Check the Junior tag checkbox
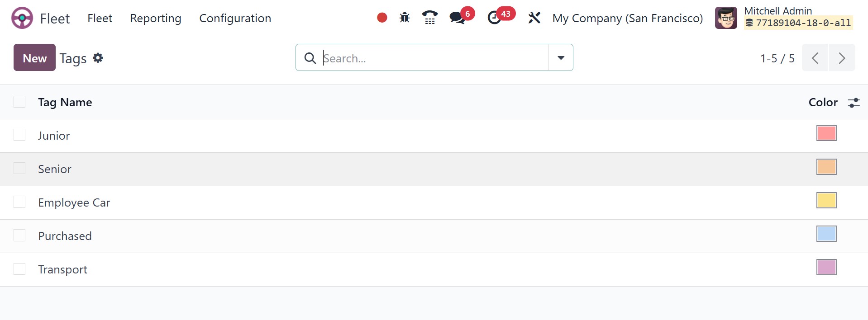 [x=19, y=135]
